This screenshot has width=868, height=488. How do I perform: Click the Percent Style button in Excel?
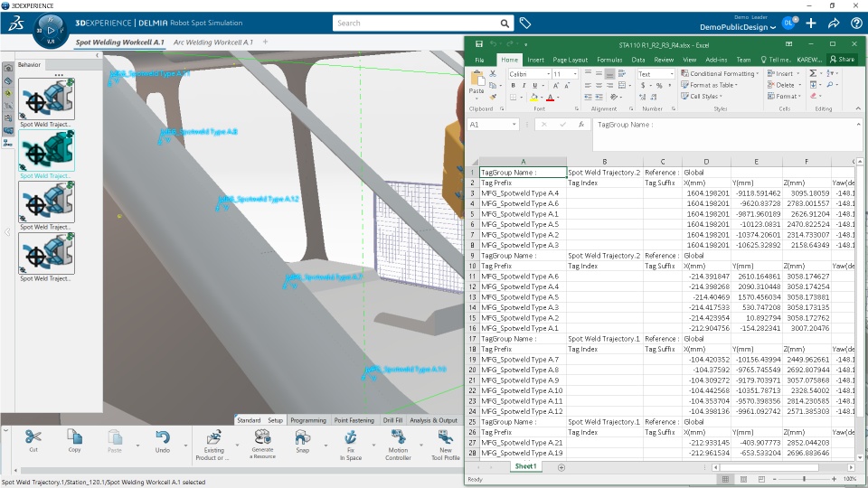[x=659, y=85]
